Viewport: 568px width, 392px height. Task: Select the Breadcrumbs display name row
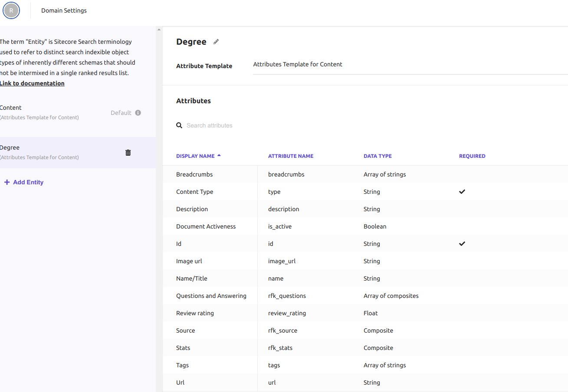(194, 174)
